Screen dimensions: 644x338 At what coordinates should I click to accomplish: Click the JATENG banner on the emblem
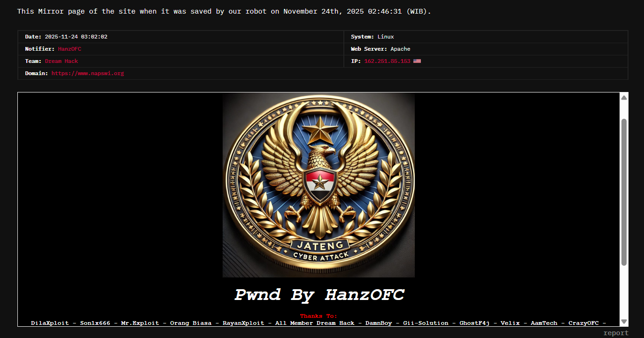pyautogui.click(x=319, y=245)
